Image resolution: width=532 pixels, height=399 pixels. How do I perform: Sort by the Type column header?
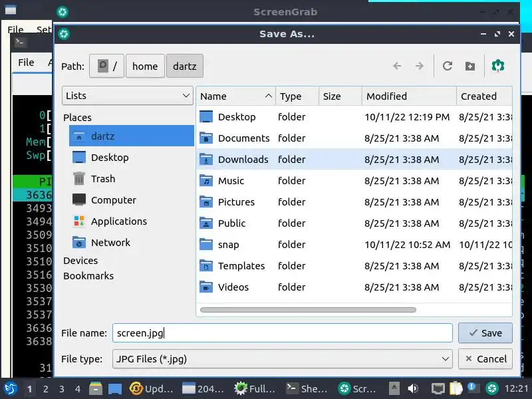point(297,96)
